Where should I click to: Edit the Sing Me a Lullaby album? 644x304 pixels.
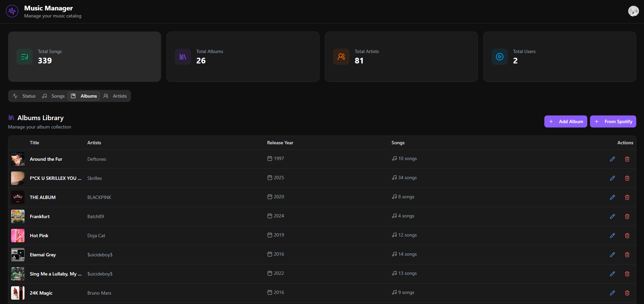(x=612, y=274)
